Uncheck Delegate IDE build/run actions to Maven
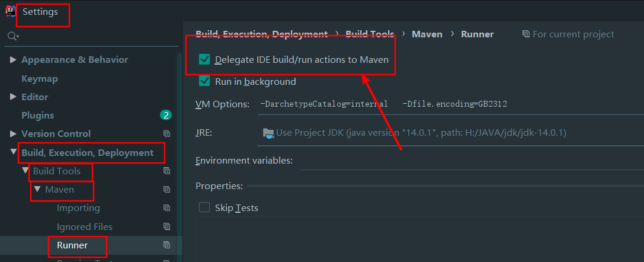The width and height of the screenshot is (644, 262). 205,59
